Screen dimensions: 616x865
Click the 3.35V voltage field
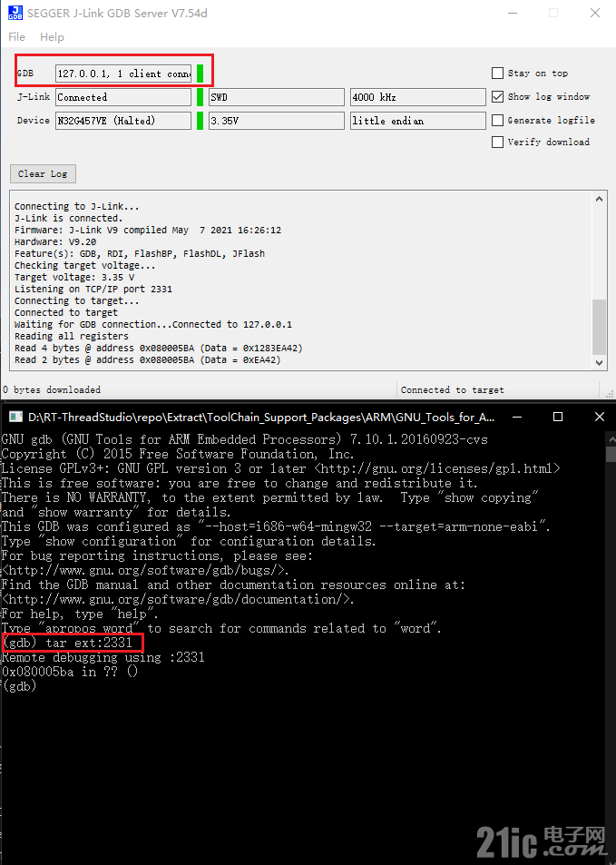point(277,120)
